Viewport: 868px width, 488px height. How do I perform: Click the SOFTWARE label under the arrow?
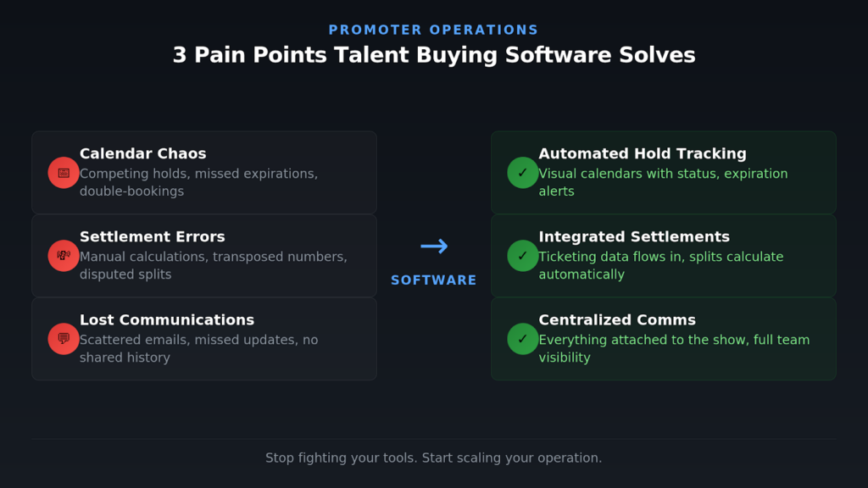(434, 280)
